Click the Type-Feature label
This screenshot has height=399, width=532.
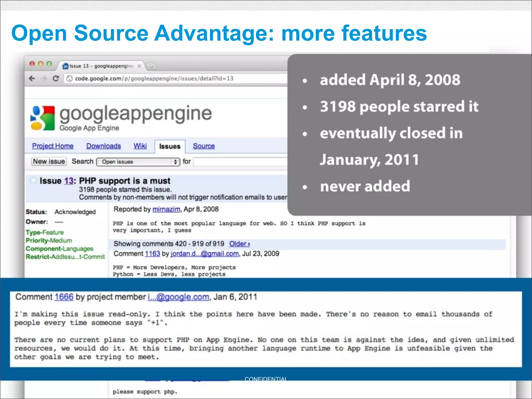click(45, 232)
